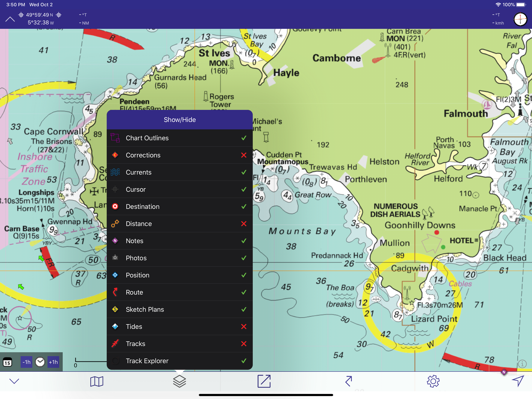This screenshot has height=399, width=532.
Task: Tap the purple N note marker on the chart
Action: [x=504, y=372]
